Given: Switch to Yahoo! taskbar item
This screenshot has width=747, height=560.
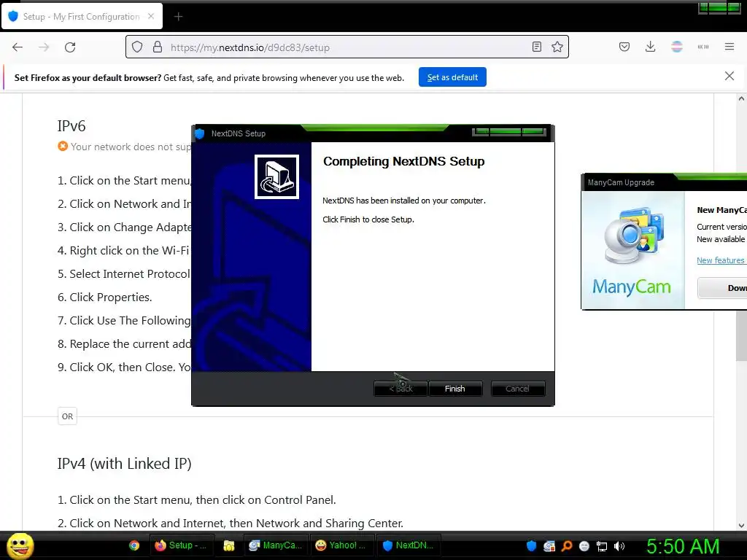Looking at the screenshot, I should (341, 545).
